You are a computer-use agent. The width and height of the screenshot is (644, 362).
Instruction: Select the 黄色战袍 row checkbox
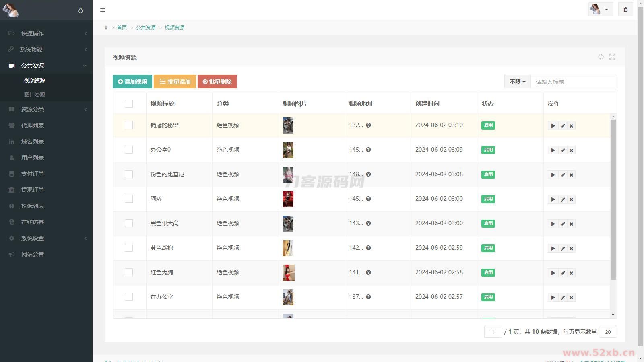click(x=129, y=248)
